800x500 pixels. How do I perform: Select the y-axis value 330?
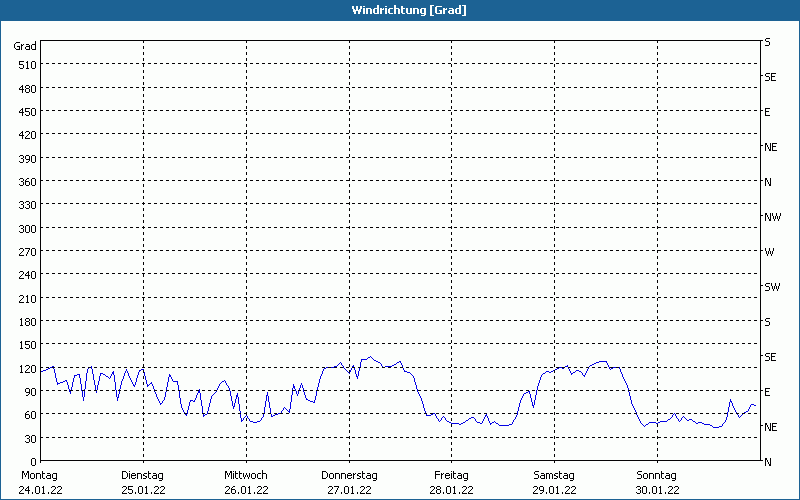coord(28,205)
